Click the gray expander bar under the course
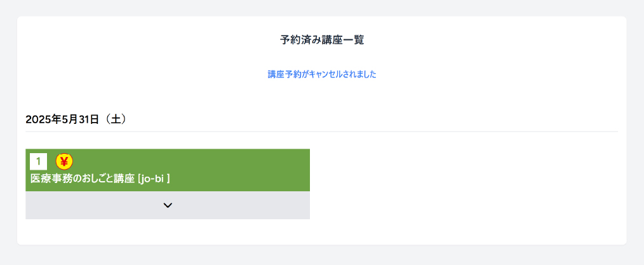644x265 pixels. pos(95,205)
